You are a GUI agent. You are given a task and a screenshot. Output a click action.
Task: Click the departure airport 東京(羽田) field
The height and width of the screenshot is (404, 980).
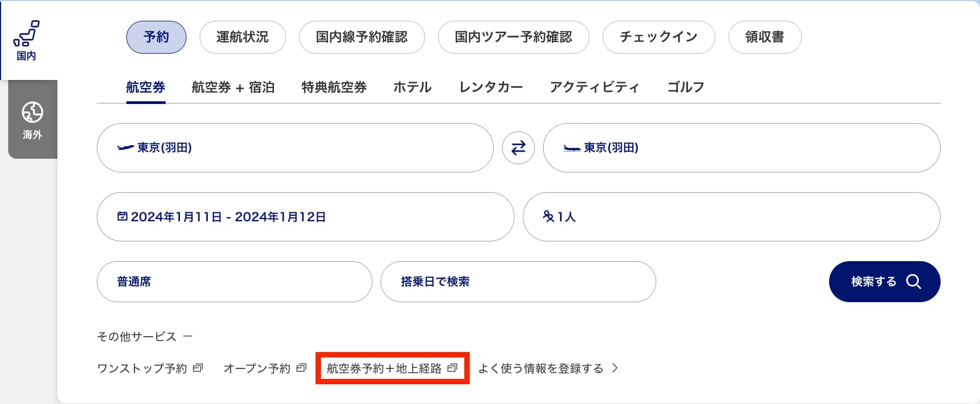(295, 148)
